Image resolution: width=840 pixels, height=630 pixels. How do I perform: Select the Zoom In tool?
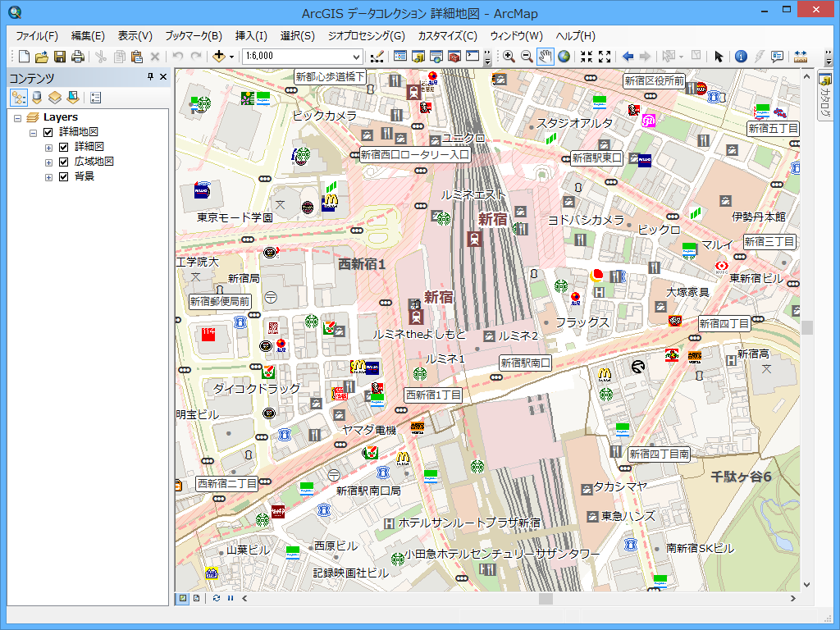pyautogui.click(x=509, y=57)
